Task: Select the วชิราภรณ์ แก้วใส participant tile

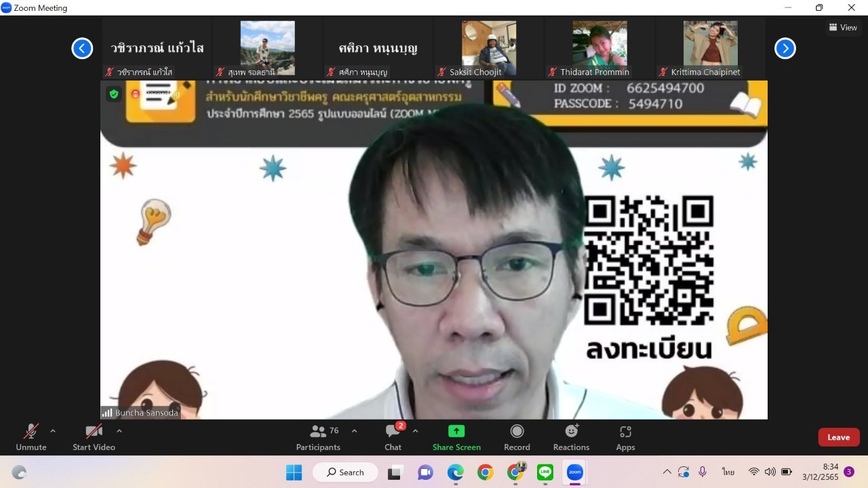Action: pyautogui.click(x=157, y=48)
